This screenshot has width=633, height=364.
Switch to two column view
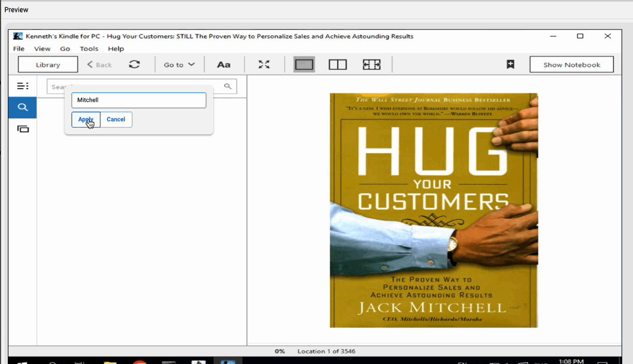(337, 65)
